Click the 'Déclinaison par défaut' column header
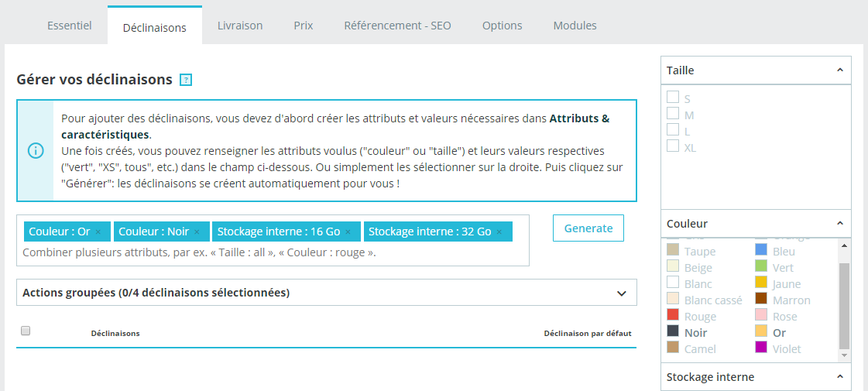The width and height of the screenshot is (868, 391). coord(588,334)
